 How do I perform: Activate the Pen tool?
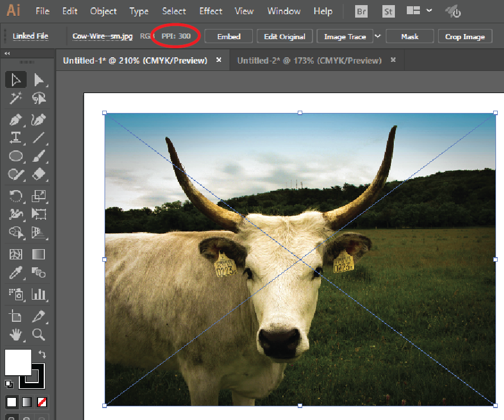(x=16, y=119)
